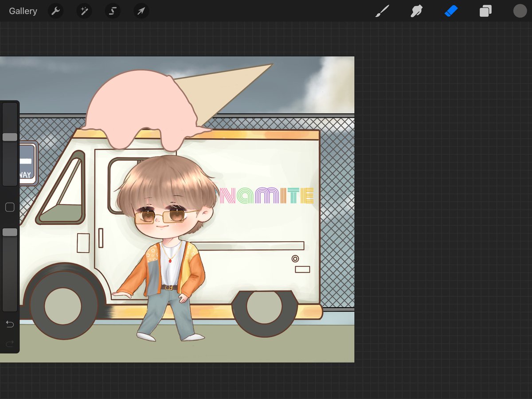Screen dimensions: 532x399
Task: Click the NAMITE lettering on the truck
Action: point(266,196)
